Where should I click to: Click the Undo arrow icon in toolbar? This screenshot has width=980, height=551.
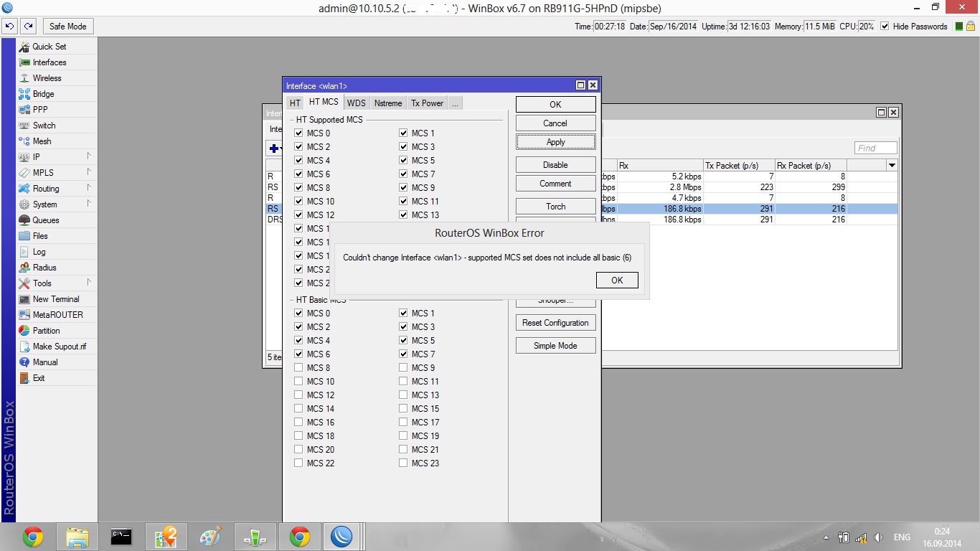tap(9, 27)
